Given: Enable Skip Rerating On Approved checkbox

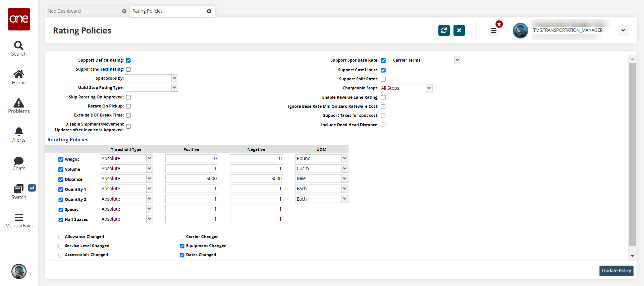Looking at the screenshot, I should 128,97.
